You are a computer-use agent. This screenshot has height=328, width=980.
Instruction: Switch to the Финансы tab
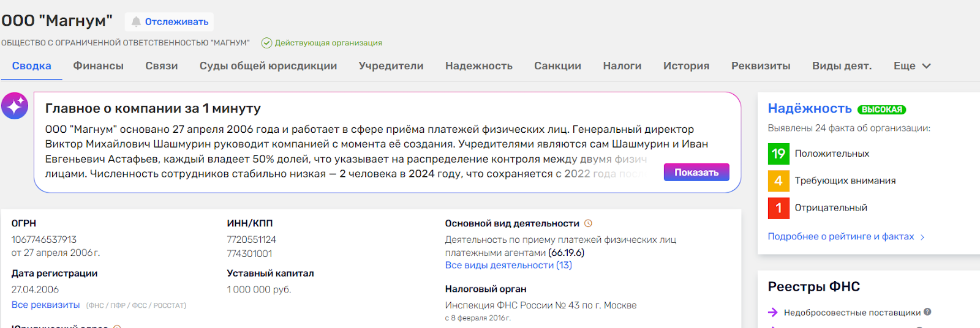click(x=98, y=66)
